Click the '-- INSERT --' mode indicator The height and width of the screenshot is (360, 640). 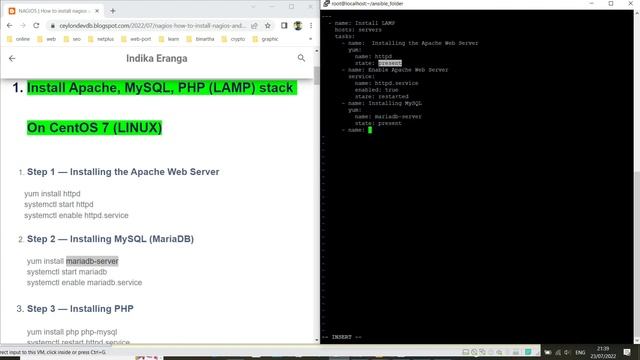(x=342, y=337)
